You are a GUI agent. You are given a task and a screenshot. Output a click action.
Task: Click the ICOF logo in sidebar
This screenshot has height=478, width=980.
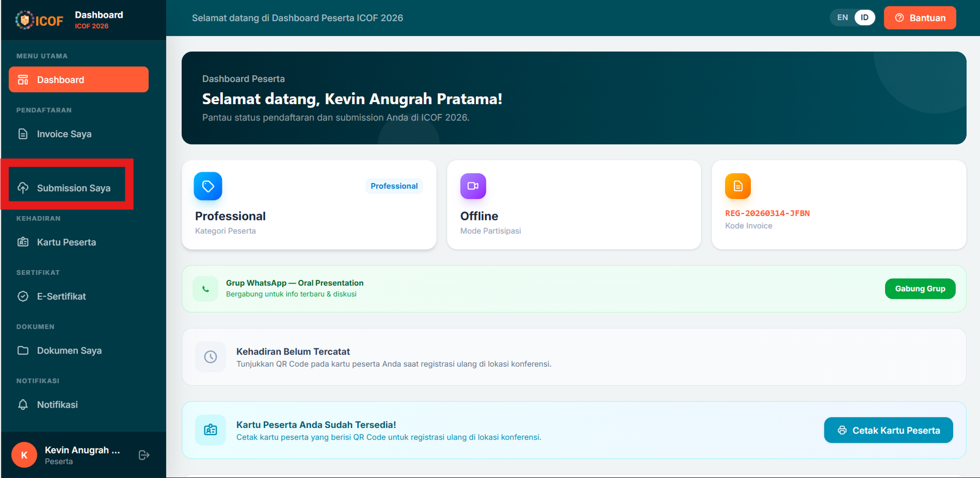(x=39, y=20)
